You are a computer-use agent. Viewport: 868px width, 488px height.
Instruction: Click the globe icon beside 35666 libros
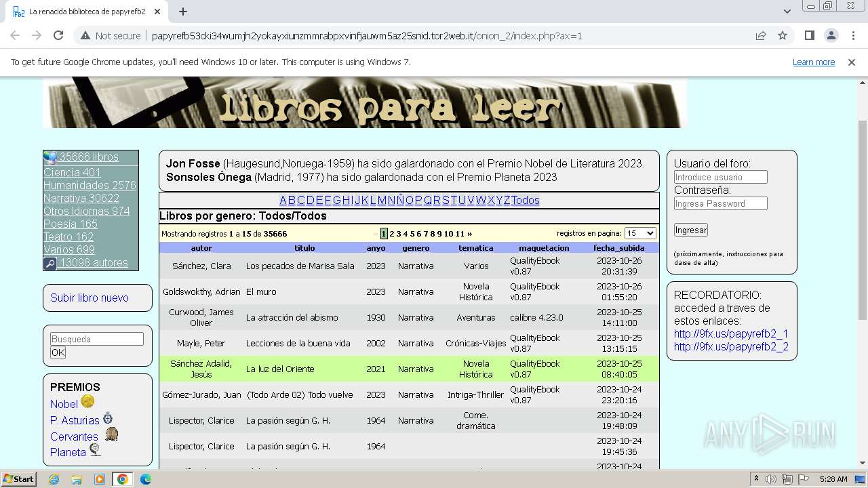[x=50, y=157]
